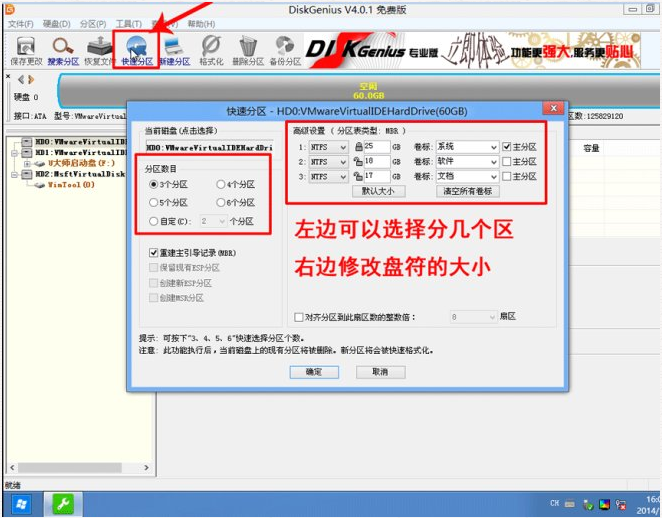Click the 空闲 60.0GB free space bar
This screenshot has height=518, width=662.
(359, 91)
